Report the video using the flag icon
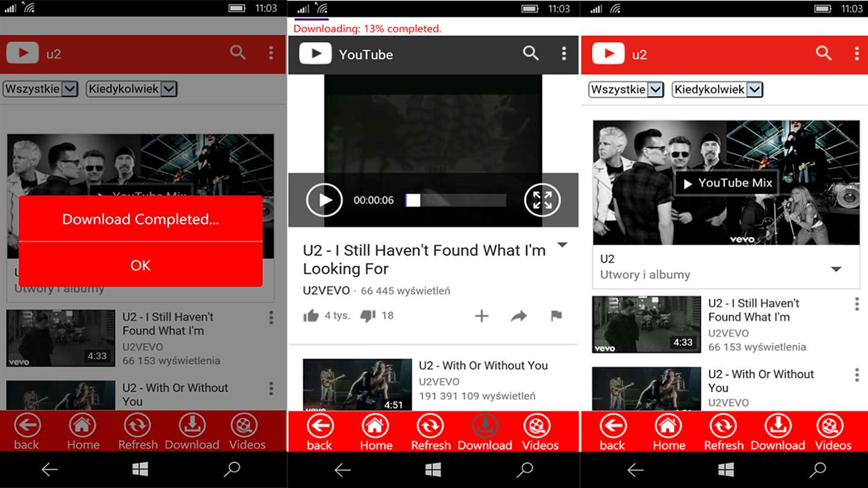 (x=556, y=316)
